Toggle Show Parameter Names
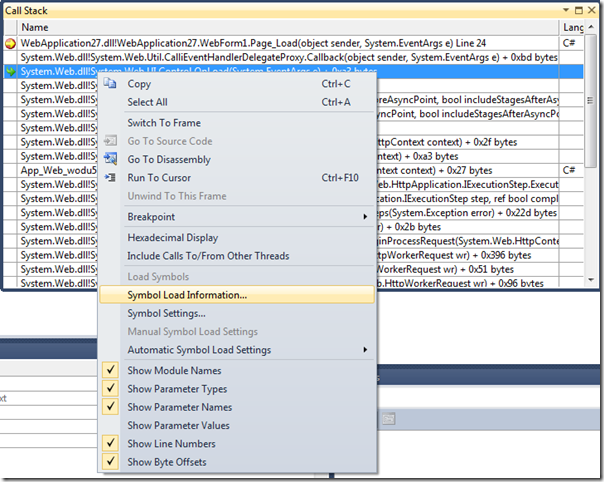The image size is (604, 482). pos(236,407)
